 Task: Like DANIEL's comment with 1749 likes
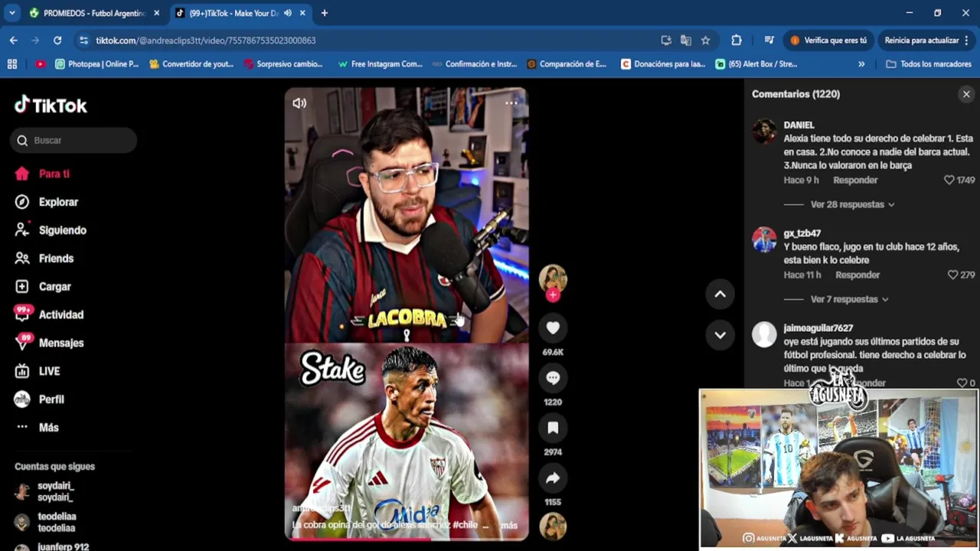click(949, 180)
